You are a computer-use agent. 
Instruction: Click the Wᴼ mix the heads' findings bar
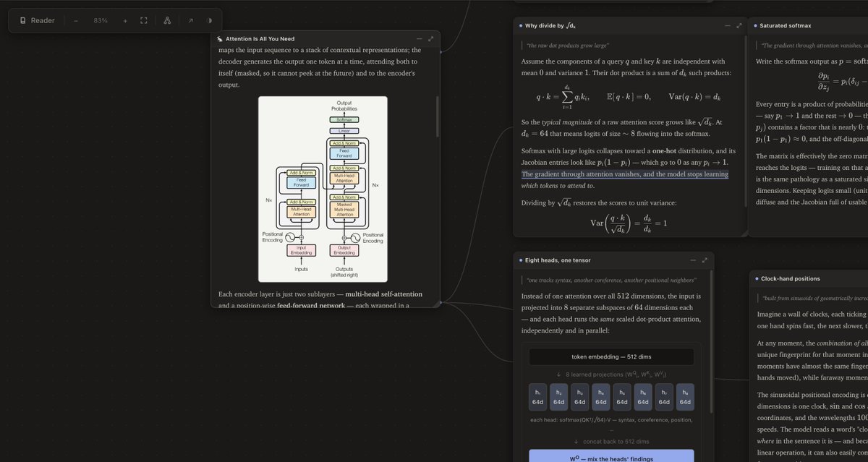coord(611,455)
